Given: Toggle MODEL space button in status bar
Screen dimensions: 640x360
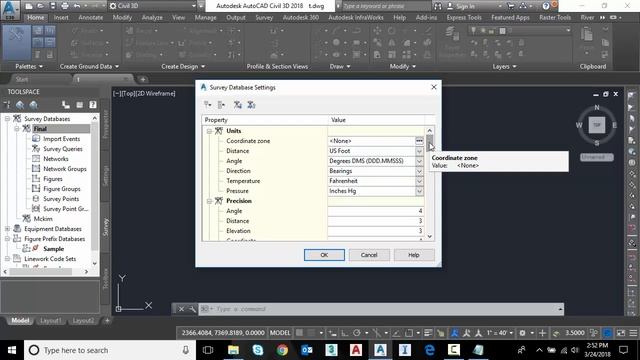Looking at the screenshot, I should click(x=280, y=333).
